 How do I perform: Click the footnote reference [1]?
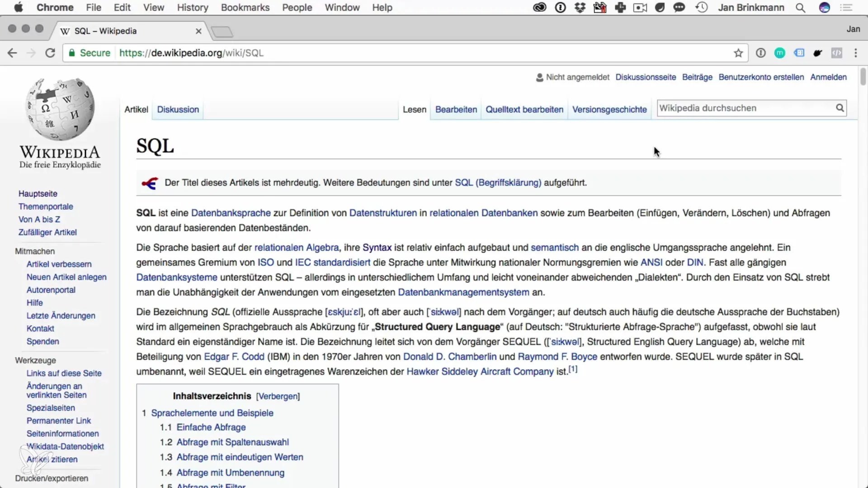pos(573,369)
